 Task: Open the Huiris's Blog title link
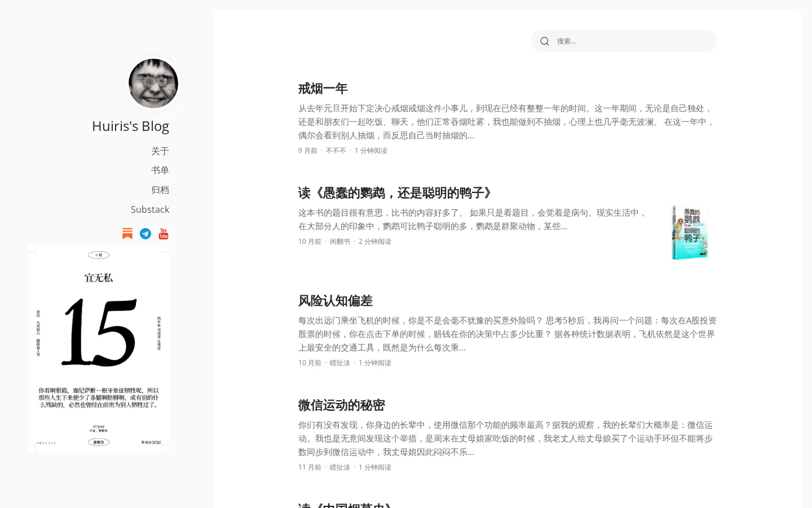(x=130, y=126)
